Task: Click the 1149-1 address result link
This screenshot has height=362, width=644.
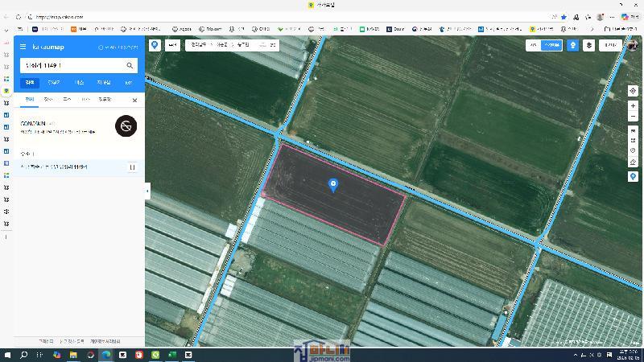Action: 54,167
